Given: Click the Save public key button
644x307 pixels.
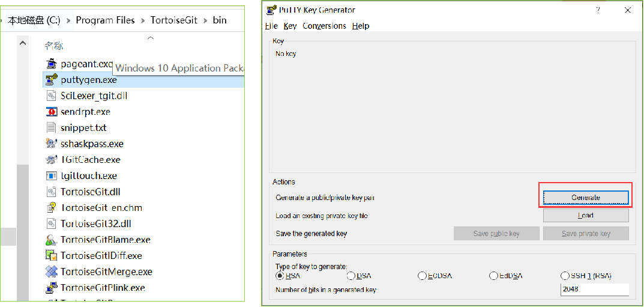Looking at the screenshot, I should (x=496, y=234).
